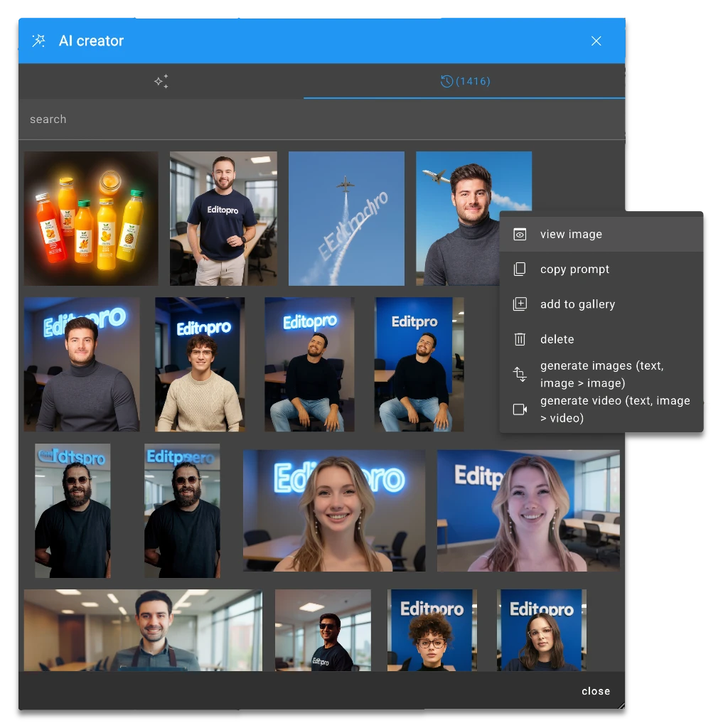The image size is (728, 728).
Task: Click inside the search field
Action: [x=142, y=119]
